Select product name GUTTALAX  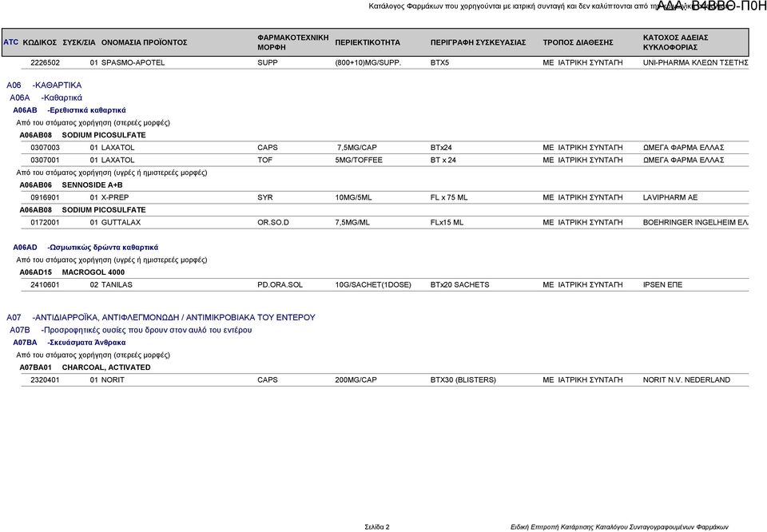pyautogui.click(x=121, y=223)
